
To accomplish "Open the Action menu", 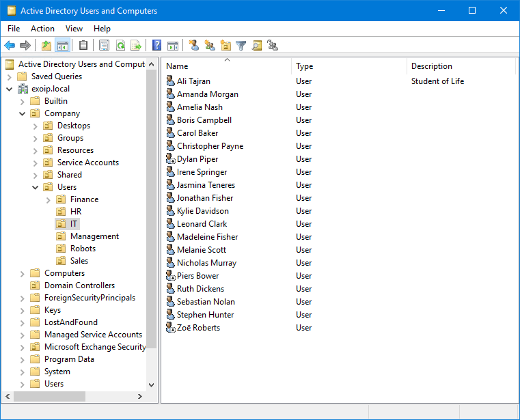I will click(x=42, y=29).
